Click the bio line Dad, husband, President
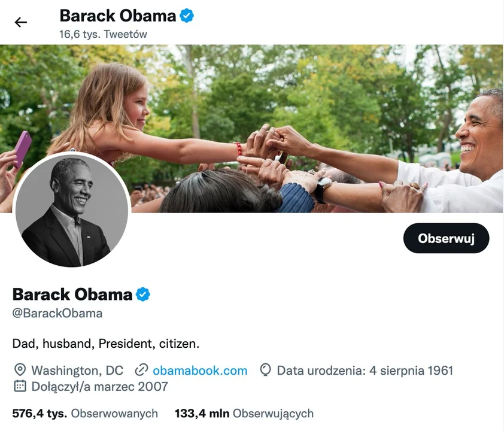504x431 pixels. coord(106,344)
